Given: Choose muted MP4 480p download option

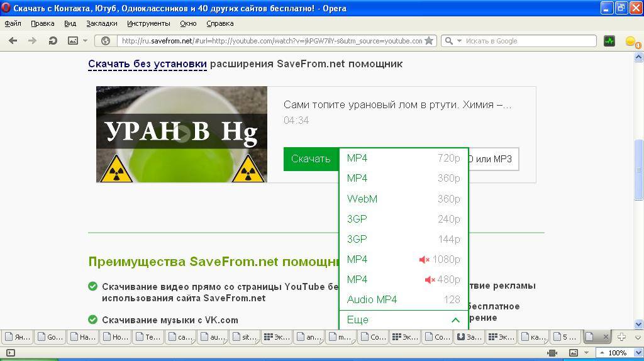Looking at the screenshot, I should point(403,279).
